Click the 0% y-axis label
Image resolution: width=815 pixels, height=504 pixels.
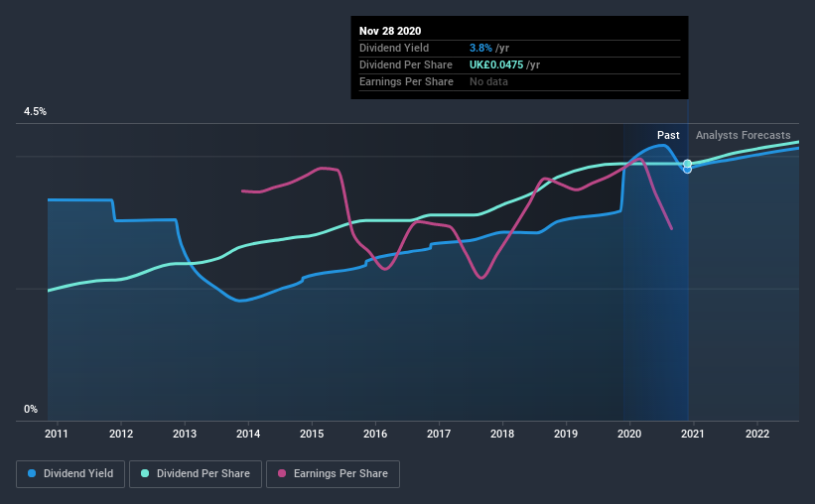click(31, 410)
